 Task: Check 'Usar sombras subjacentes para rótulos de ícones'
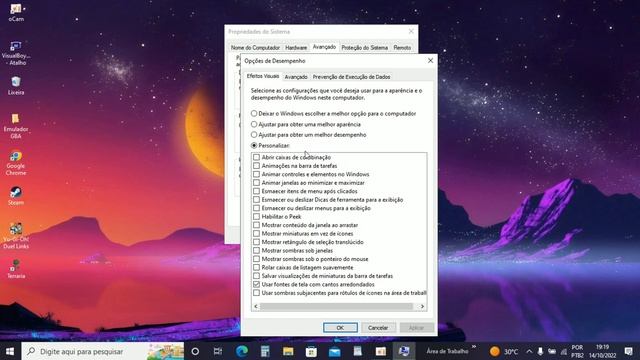(x=256, y=293)
